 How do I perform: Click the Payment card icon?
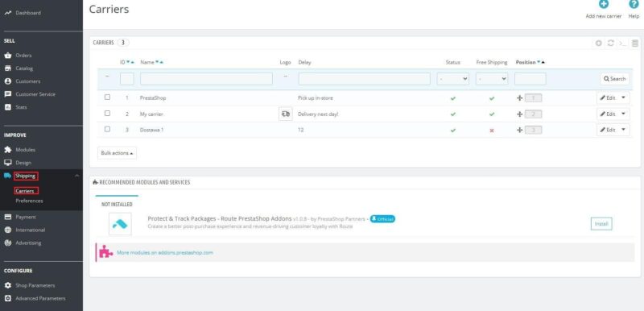(7, 217)
